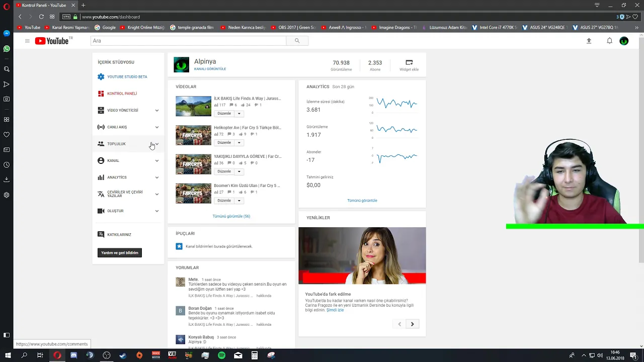The height and width of the screenshot is (362, 644).
Task: Click the upload video icon
Action: [589, 41]
